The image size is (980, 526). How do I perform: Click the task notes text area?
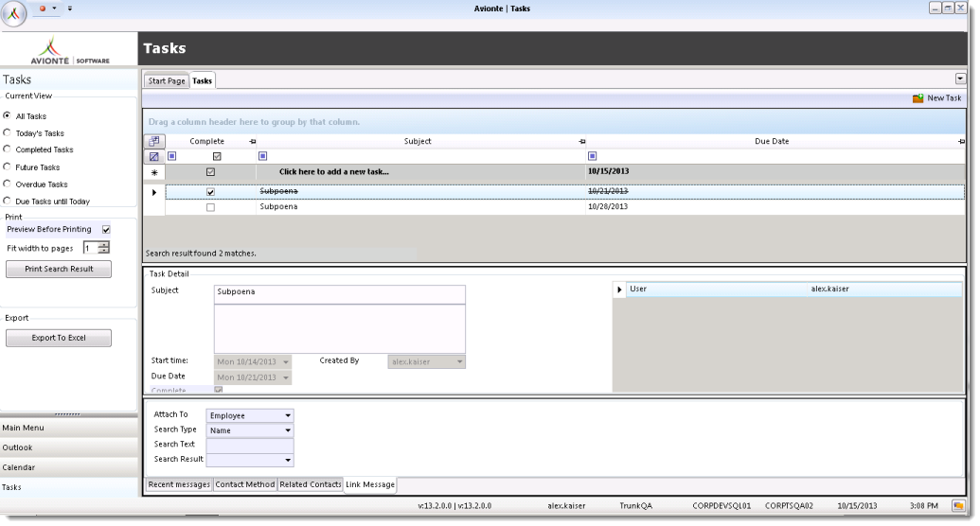(339, 328)
